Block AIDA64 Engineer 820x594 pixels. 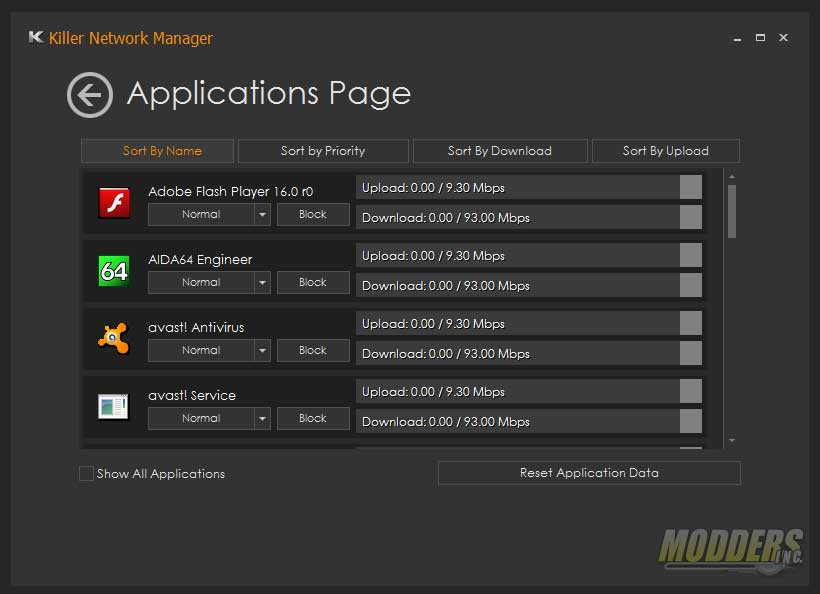(x=313, y=282)
